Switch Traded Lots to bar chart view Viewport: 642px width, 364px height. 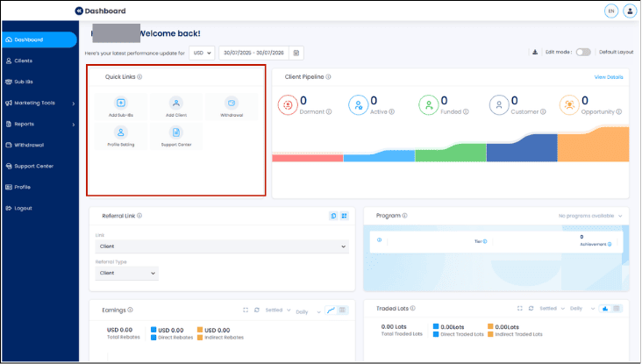tap(605, 309)
